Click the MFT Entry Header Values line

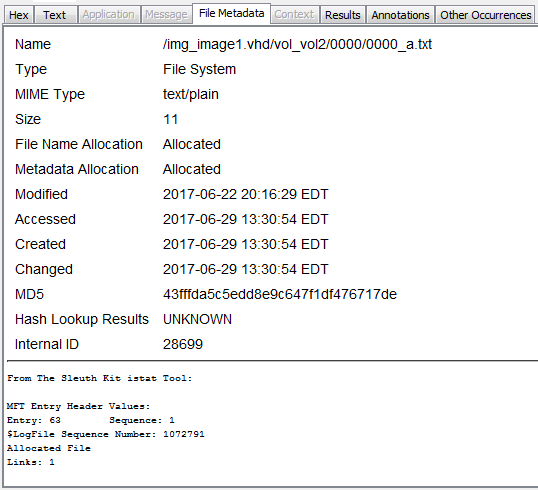(x=79, y=406)
